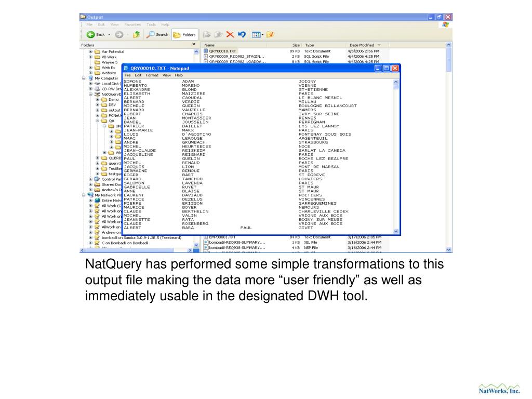
Task: Select the Control Panel icon in tree
Action: (97, 179)
